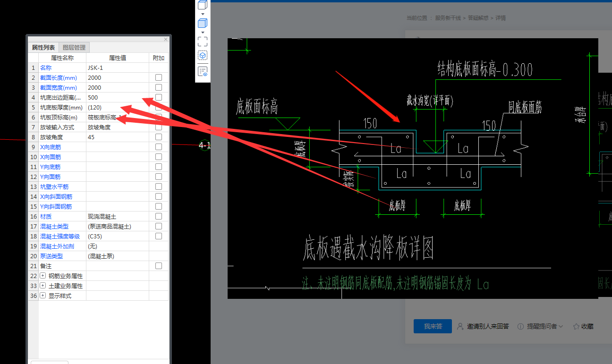612x364 pixels.
Task: Select the 截面宽度 value 2000 cell
Action: (x=118, y=87)
